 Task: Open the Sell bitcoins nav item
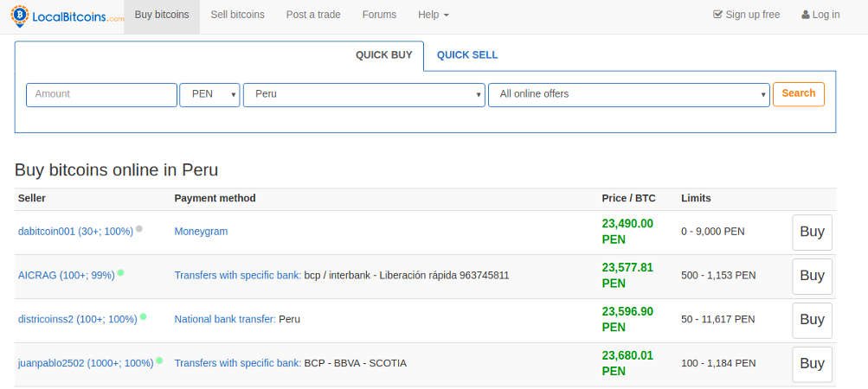pos(237,15)
